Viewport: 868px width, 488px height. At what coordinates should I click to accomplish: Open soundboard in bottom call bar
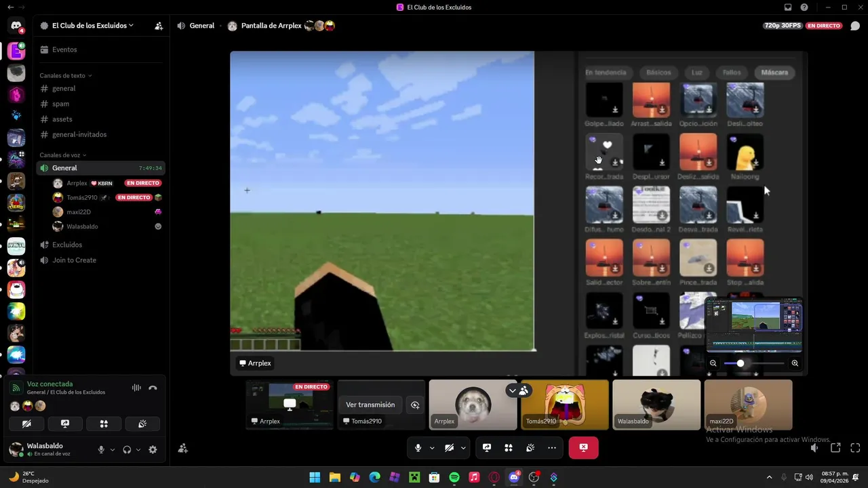530,448
